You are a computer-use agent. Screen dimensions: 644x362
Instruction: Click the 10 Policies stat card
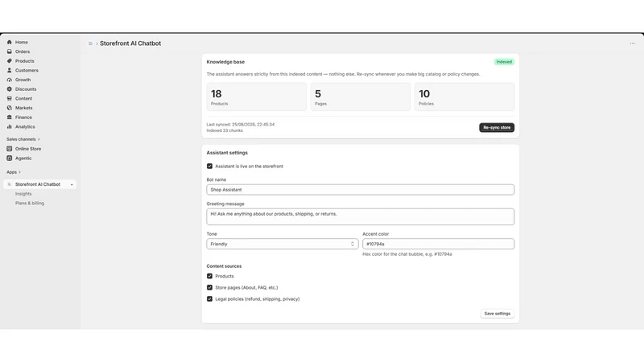coord(464,97)
